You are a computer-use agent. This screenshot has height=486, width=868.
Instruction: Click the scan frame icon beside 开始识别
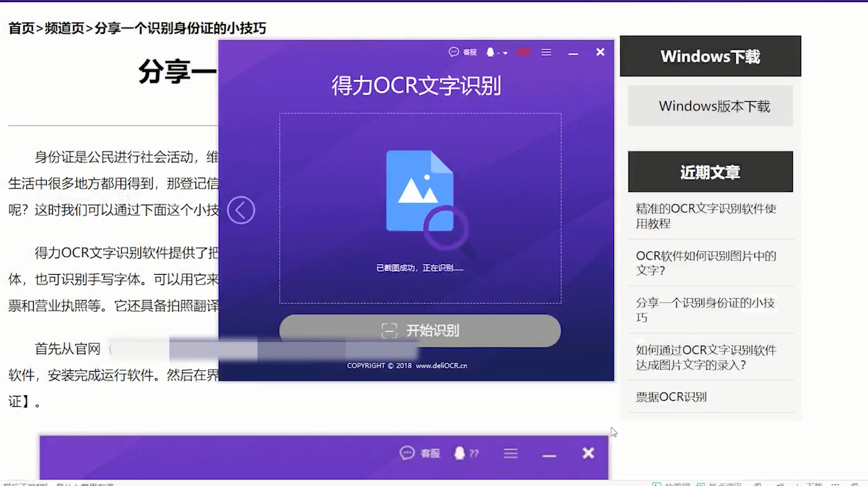(390, 330)
